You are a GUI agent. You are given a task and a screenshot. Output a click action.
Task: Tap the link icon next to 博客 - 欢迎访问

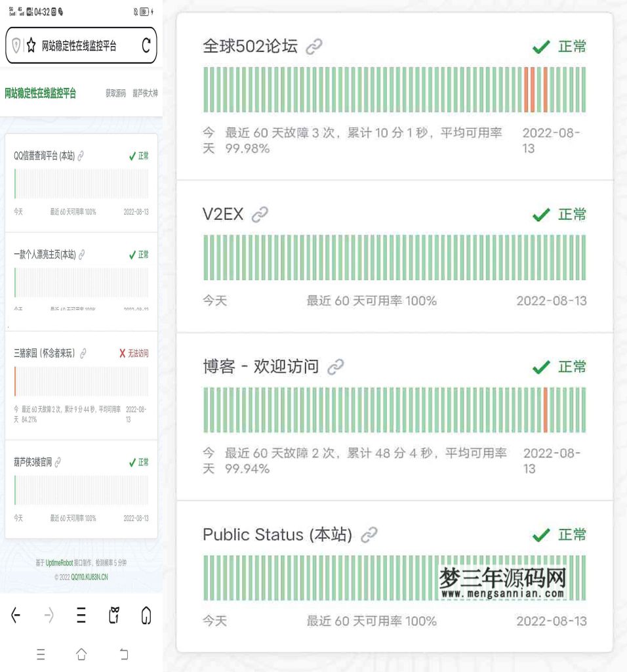click(336, 367)
